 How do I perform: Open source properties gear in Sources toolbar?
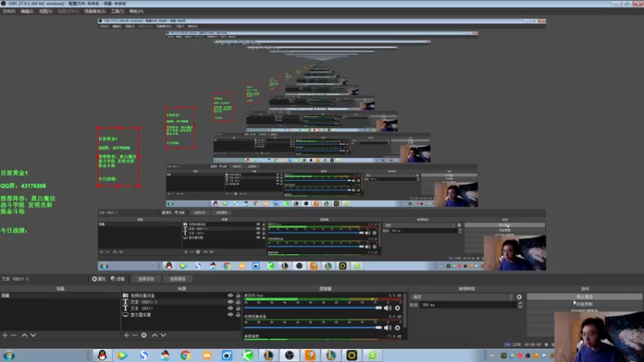pyautogui.click(x=144, y=335)
